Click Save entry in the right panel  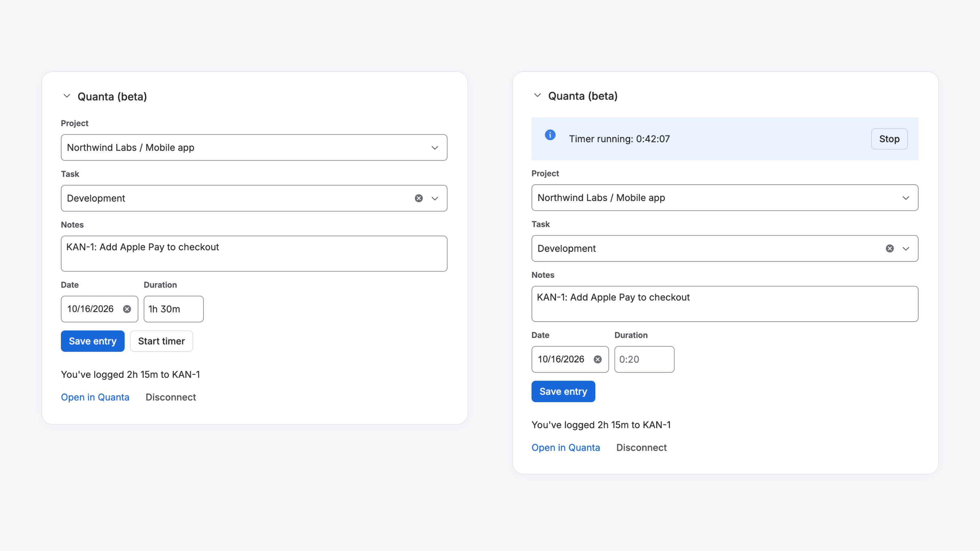563,391
